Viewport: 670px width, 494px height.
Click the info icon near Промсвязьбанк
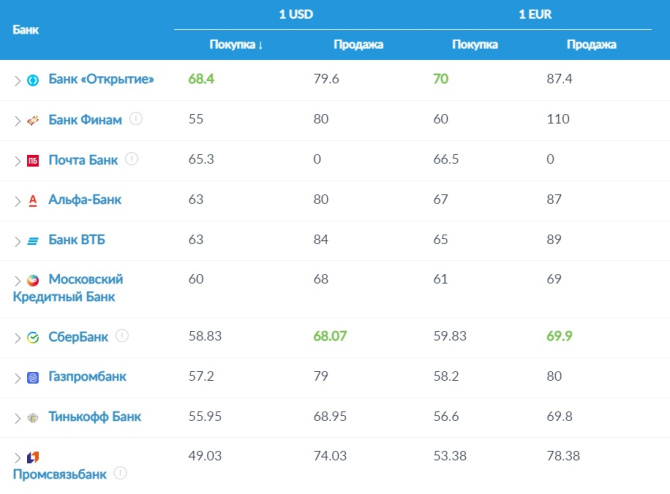pos(121,473)
